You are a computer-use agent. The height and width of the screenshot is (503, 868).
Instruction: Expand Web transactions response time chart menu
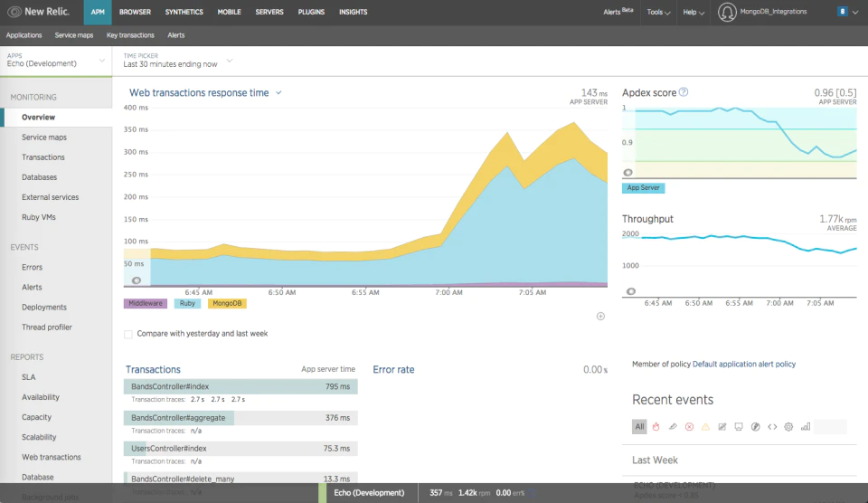coord(278,93)
